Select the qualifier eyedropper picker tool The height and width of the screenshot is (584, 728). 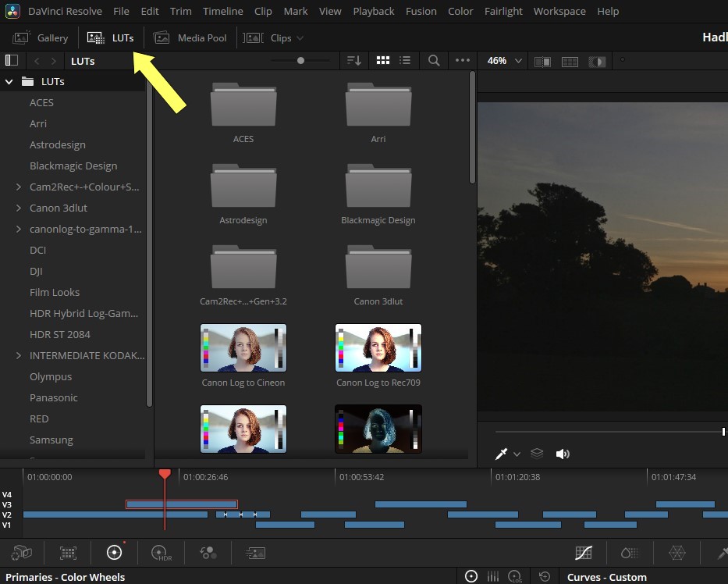(501, 454)
